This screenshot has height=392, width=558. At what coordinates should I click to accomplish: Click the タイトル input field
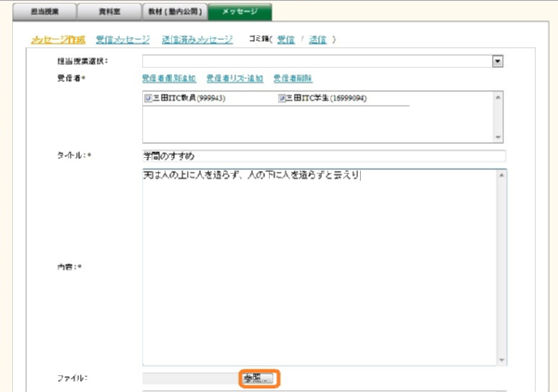pyautogui.click(x=323, y=156)
